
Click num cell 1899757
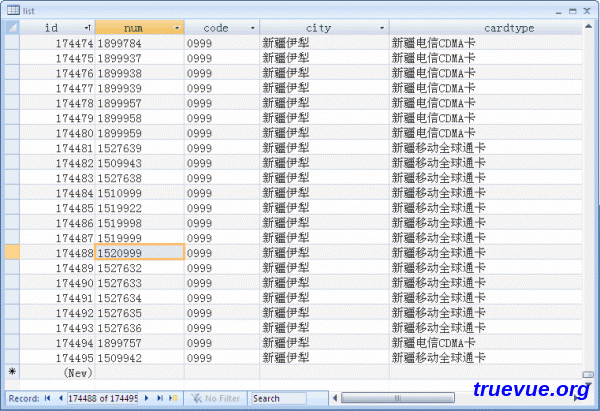(x=139, y=342)
